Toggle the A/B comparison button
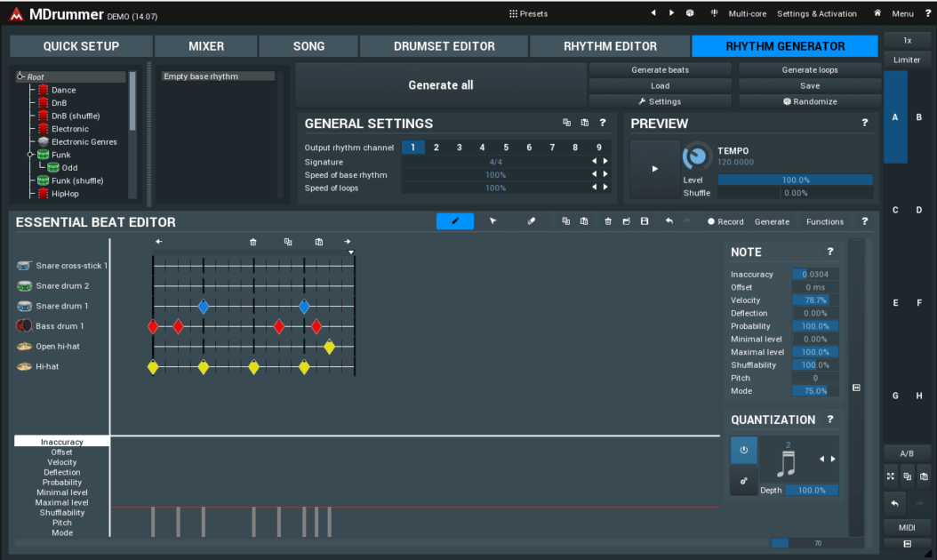Screen dimensions: 937x560 pos(907,453)
